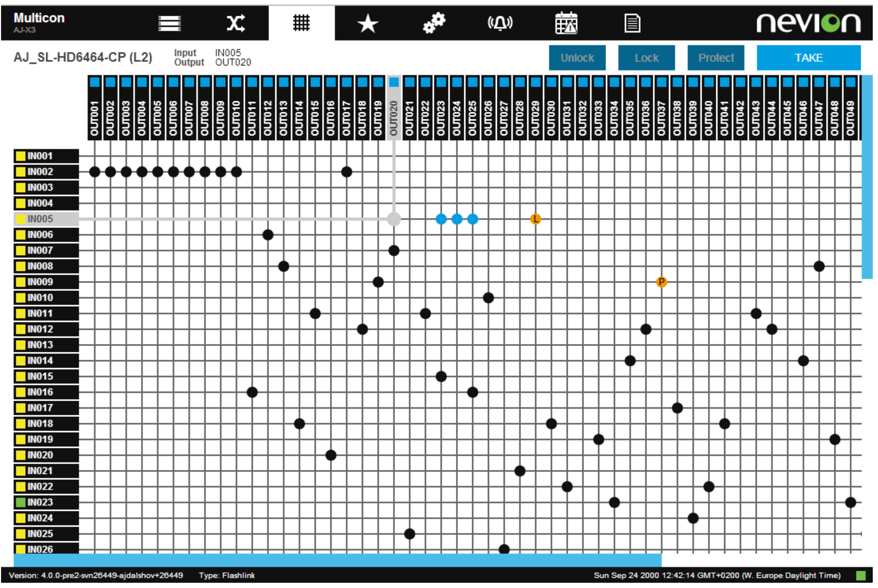Open the log document view
This screenshot has width=878, height=588.
click(633, 23)
